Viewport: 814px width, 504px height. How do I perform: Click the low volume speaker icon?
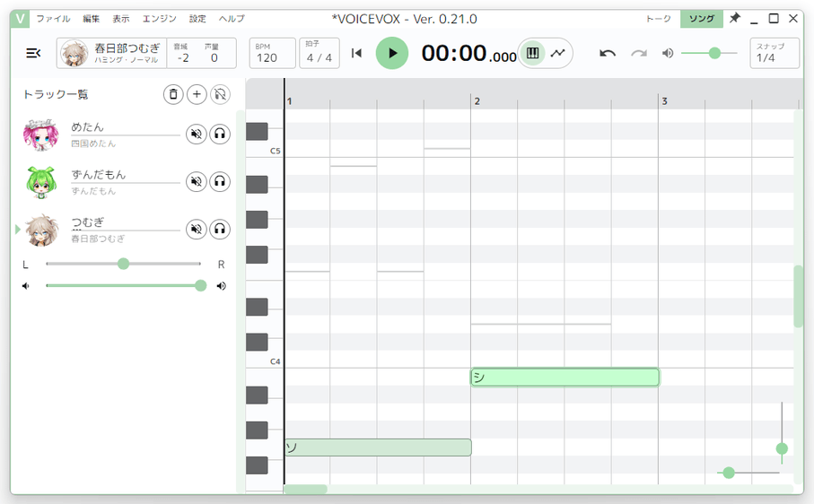coord(25,286)
